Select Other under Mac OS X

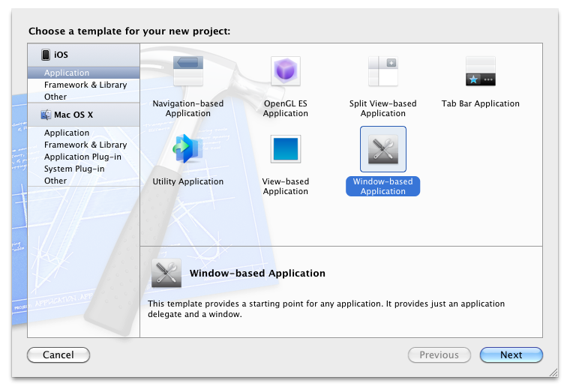83,181
